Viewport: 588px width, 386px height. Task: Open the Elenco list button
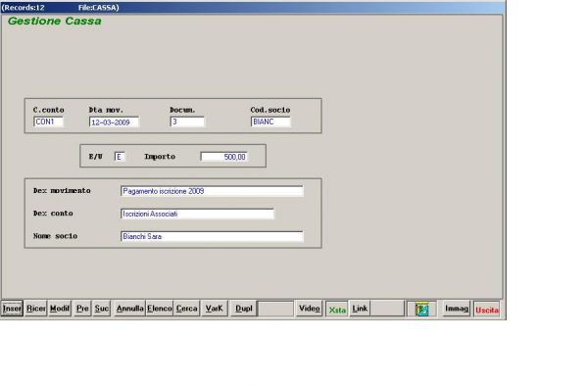(x=160, y=309)
